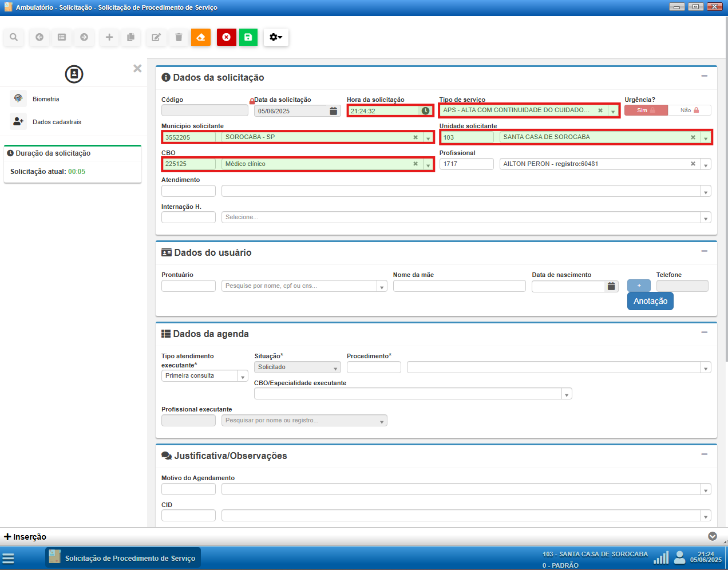Click the Anotação button
Viewport: 728px width, 570px height.
[x=650, y=301]
